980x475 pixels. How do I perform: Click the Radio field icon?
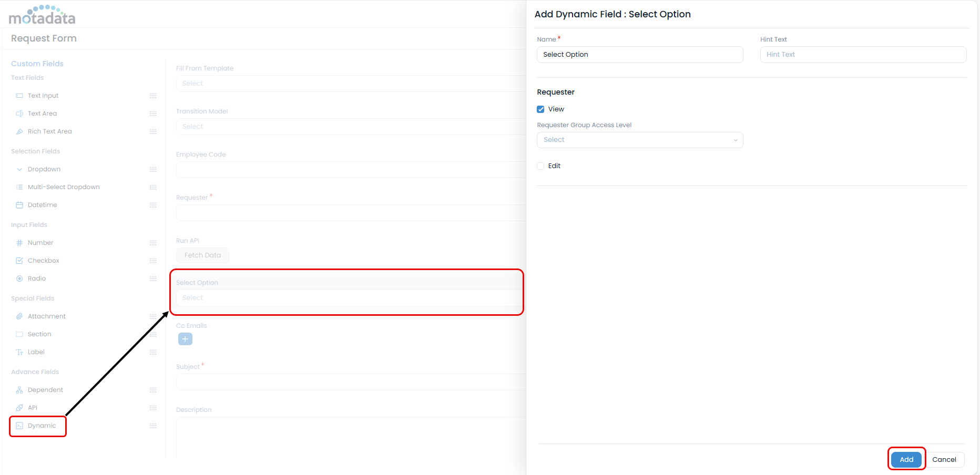tap(19, 278)
